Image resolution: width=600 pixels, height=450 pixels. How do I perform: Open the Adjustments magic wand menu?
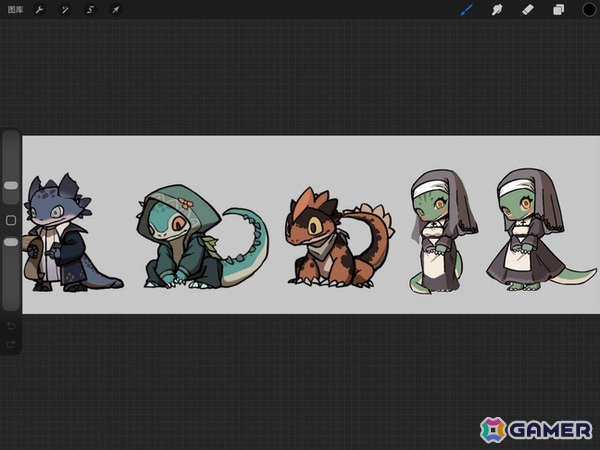[65, 10]
